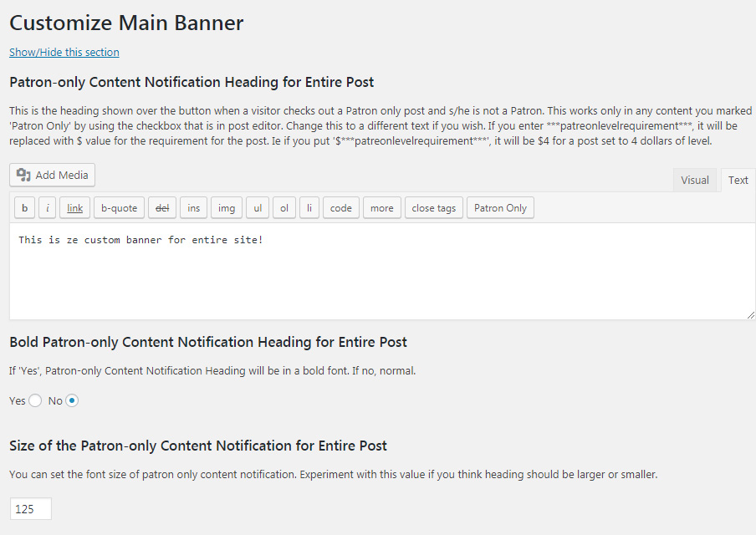The image size is (756, 535).
Task: Click 'Size of the Patron-only Content Notification' heading
Action: [197, 446]
